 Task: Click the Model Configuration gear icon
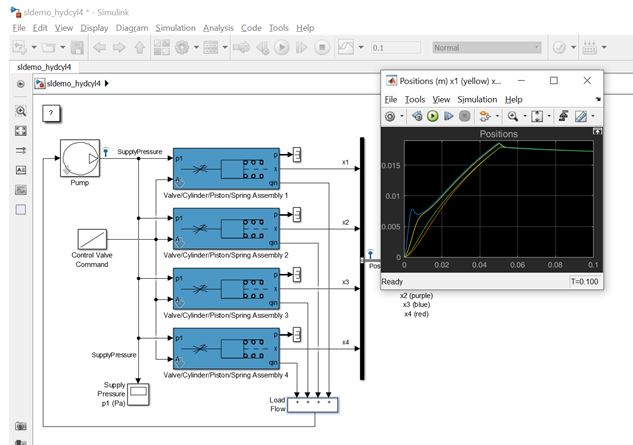(x=182, y=48)
